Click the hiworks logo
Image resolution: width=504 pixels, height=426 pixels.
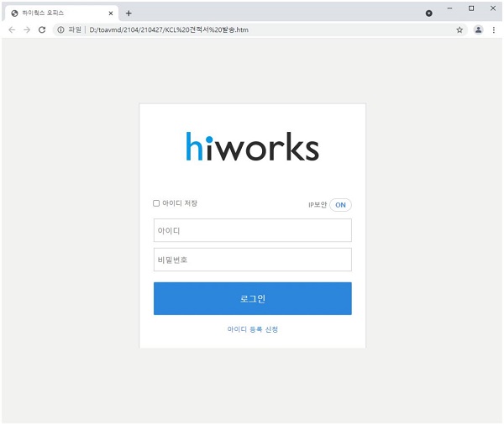point(253,146)
